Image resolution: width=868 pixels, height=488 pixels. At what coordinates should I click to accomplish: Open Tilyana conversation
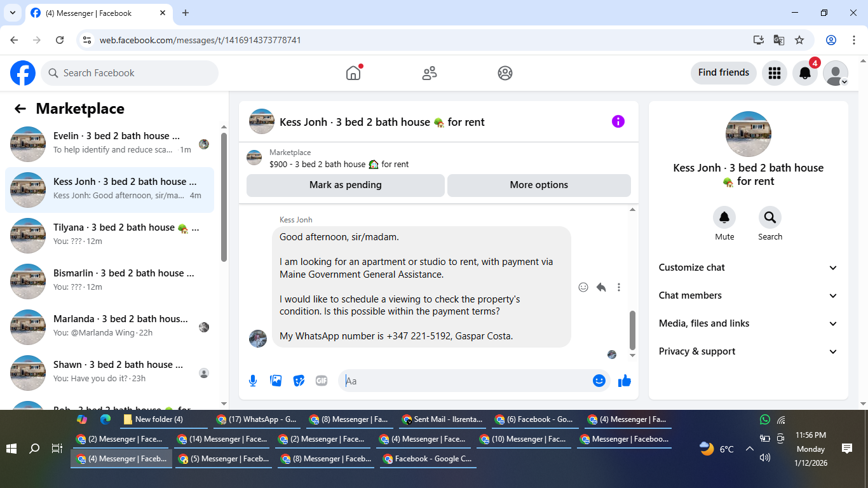110,236
